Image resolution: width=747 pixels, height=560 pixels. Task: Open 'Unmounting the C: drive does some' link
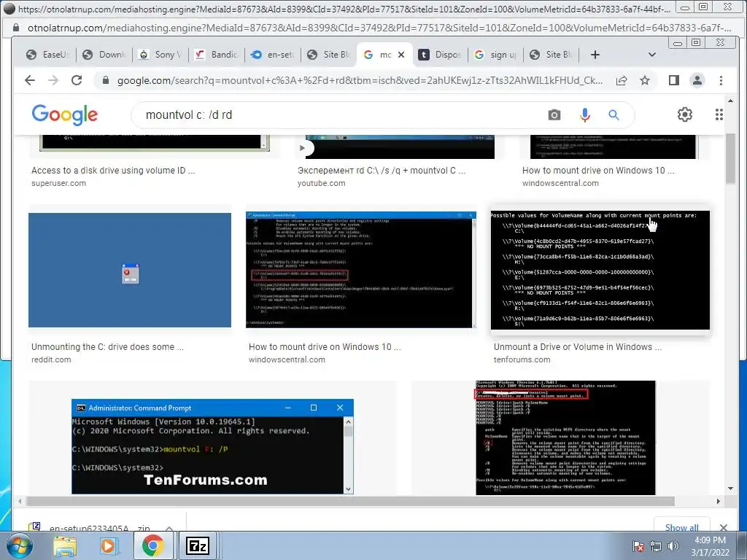coord(108,346)
